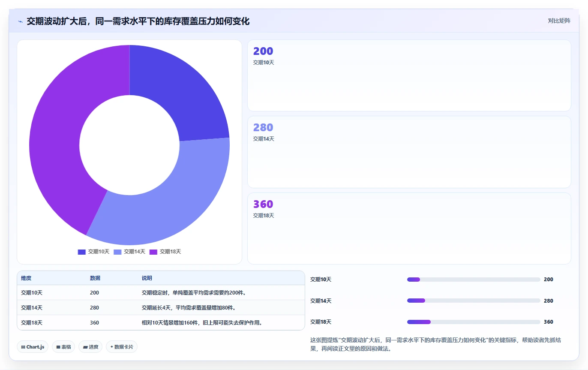
Task: Select the 200 data card
Action: (x=409, y=75)
